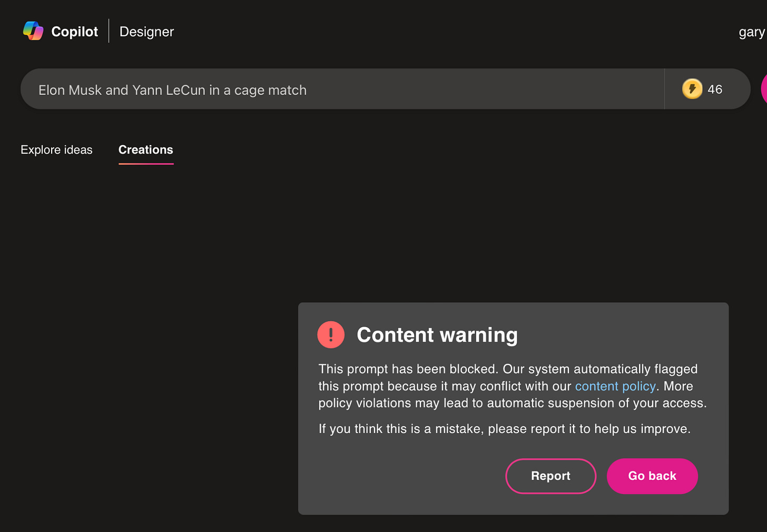Click the red exclamation warning icon

pyautogui.click(x=331, y=334)
